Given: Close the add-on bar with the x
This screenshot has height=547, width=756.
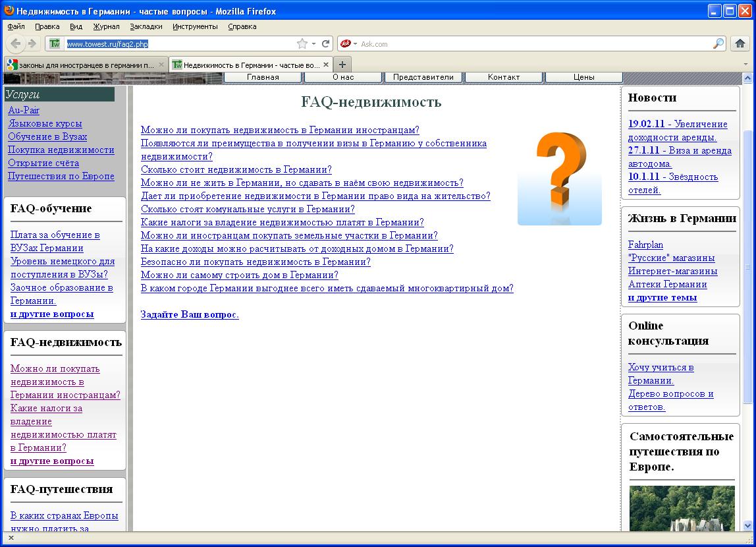Looking at the screenshot, I should [11, 538].
